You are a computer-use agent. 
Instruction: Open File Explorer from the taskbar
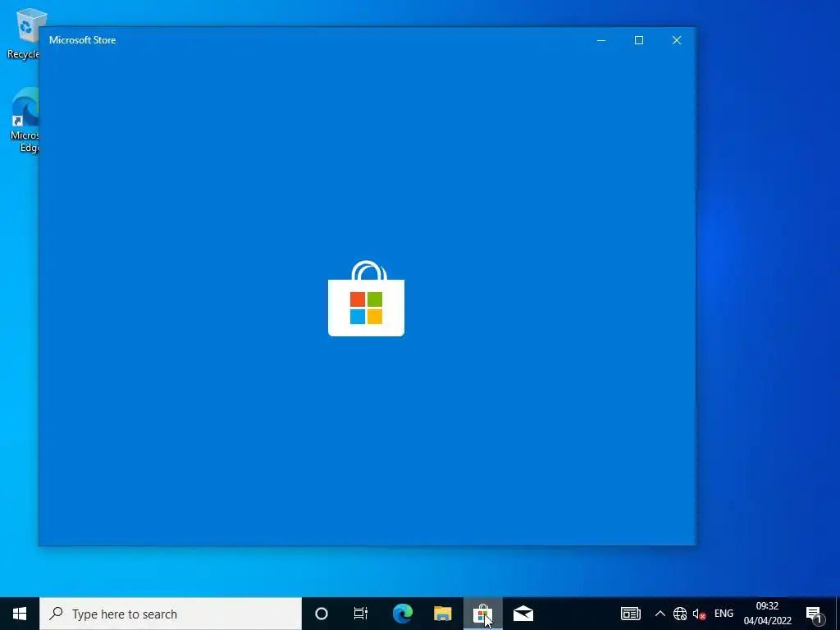[442, 614]
